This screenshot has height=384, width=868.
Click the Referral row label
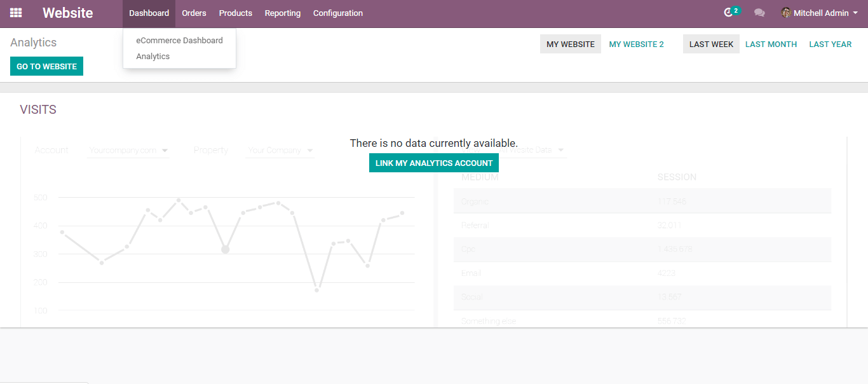[475, 225]
